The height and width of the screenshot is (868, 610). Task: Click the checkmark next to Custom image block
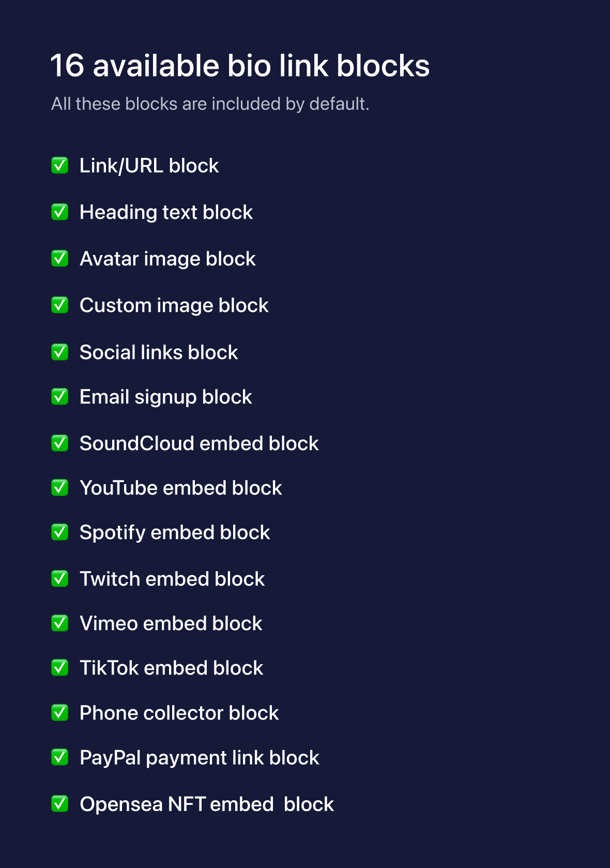point(60,305)
